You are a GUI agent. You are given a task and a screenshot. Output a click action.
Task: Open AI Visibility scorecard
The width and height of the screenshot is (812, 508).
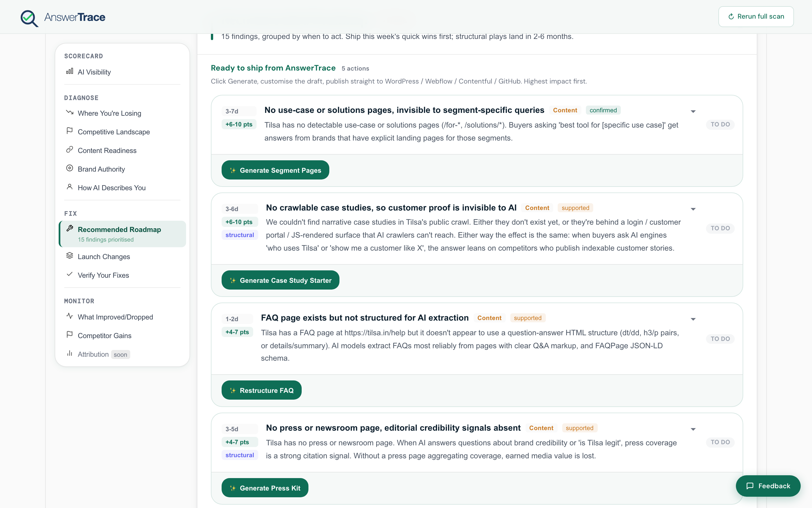[122, 72]
